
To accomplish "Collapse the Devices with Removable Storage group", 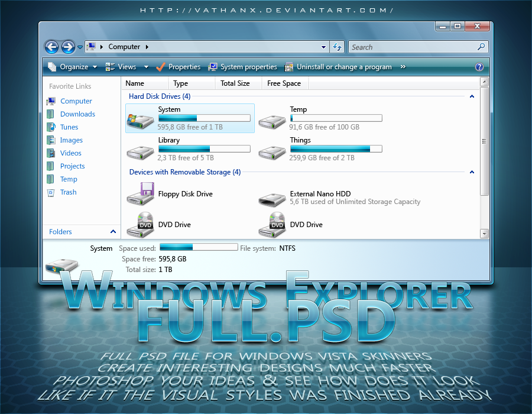I will point(472,172).
